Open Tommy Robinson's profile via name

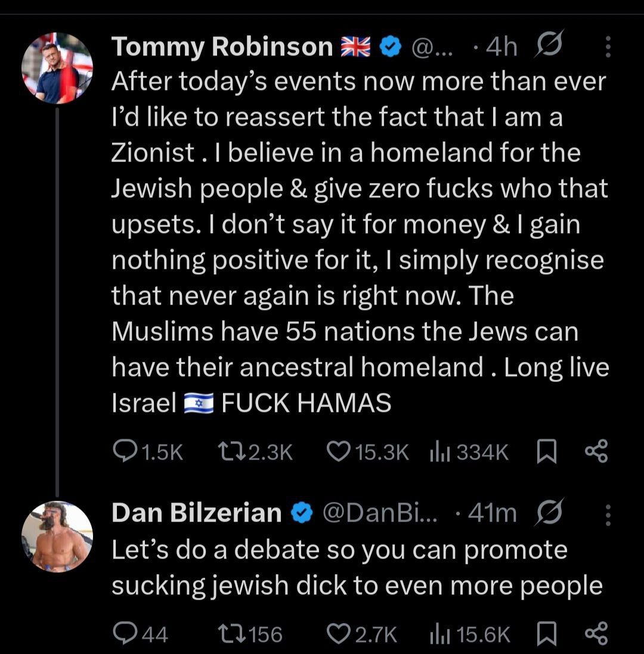pyautogui.click(x=222, y=47)
